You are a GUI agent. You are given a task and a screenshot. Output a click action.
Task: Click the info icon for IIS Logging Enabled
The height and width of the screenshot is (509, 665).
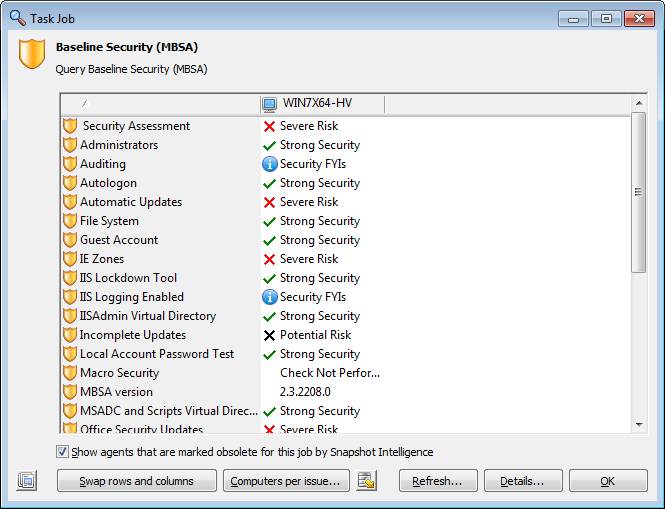[270, 297]
